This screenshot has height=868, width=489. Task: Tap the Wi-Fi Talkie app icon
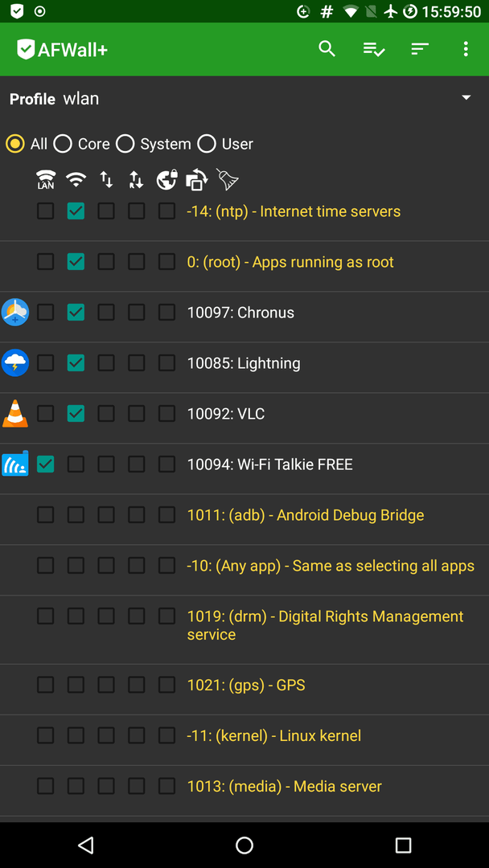[x=15, y=464]
